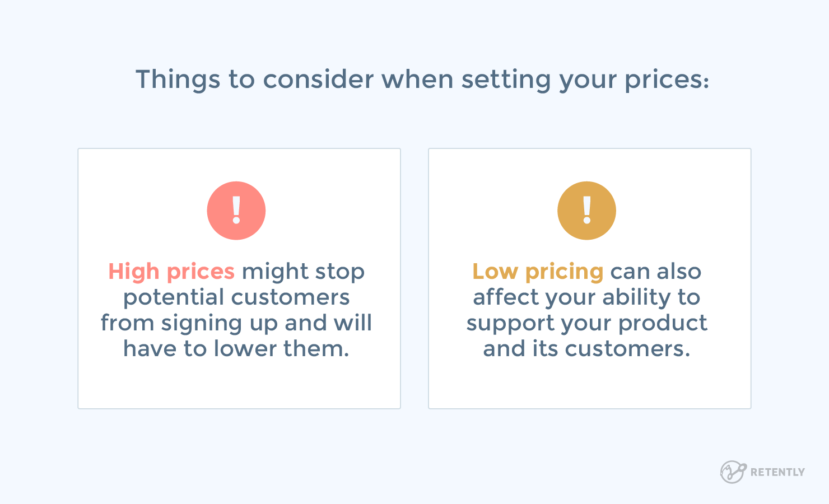Click the 'High prices' highlighted text
The image size is (829, 504).
click(171, 272)
